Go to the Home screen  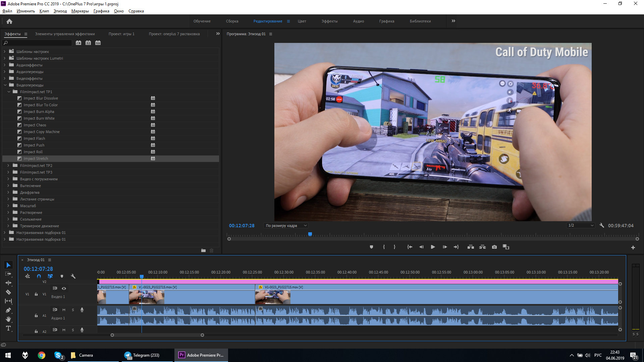(9, 21)
